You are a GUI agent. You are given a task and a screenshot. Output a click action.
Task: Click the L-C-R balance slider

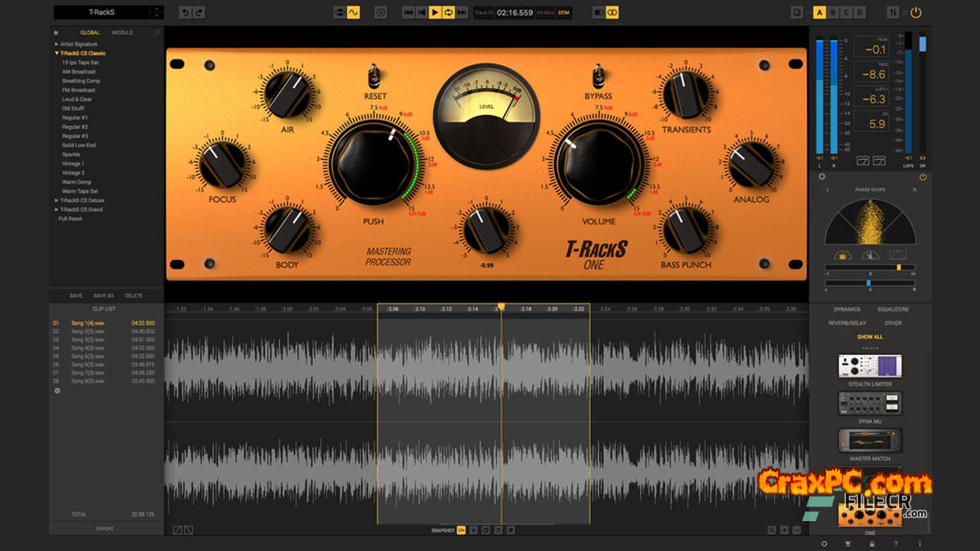coord(870,282)
